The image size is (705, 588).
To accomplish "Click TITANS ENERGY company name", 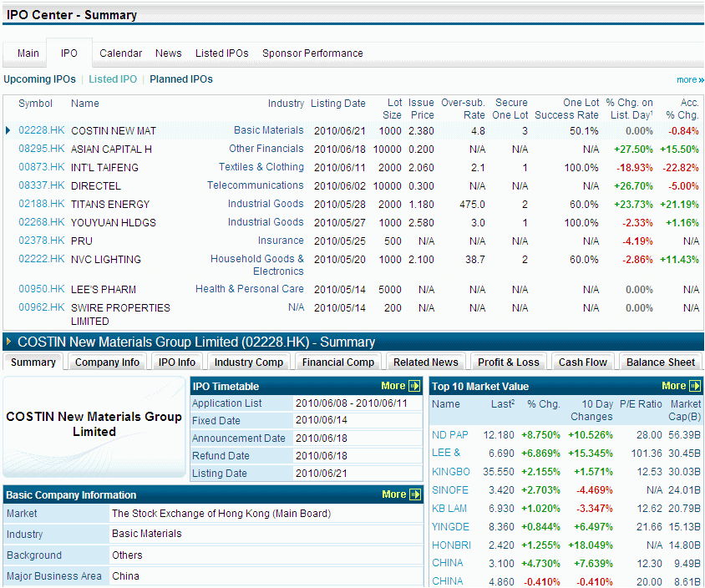I will [110, 204].
